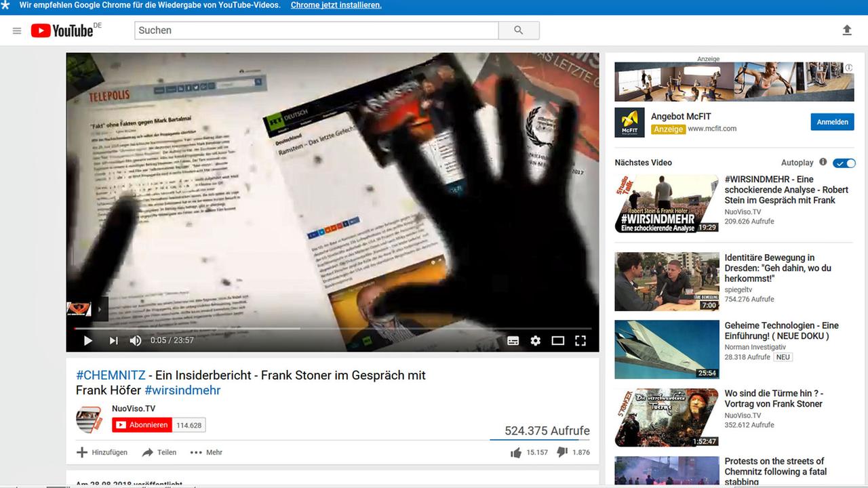Seek on the video progress bar
Screen dimensions: 868x488
tap(332, 328)
